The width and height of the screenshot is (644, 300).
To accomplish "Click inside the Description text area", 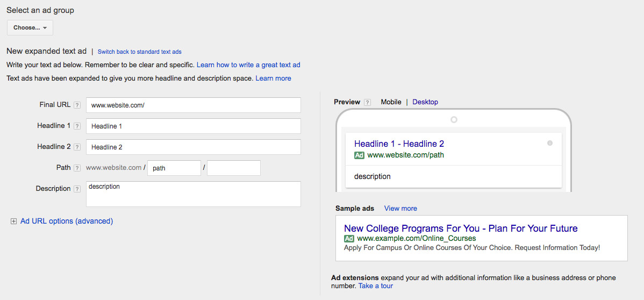I will [x=194, y=194].
